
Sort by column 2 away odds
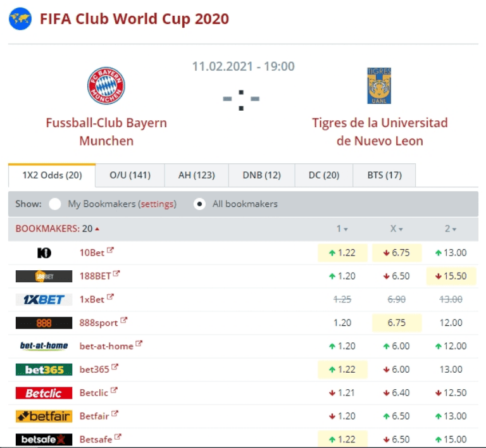point(451,229)
